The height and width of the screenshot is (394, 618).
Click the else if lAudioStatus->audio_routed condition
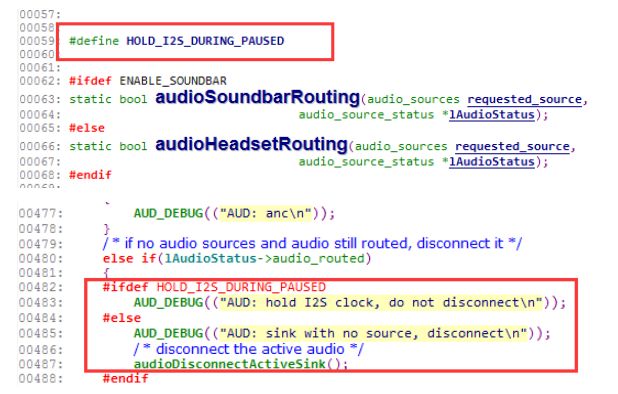[x=237, y=259]
